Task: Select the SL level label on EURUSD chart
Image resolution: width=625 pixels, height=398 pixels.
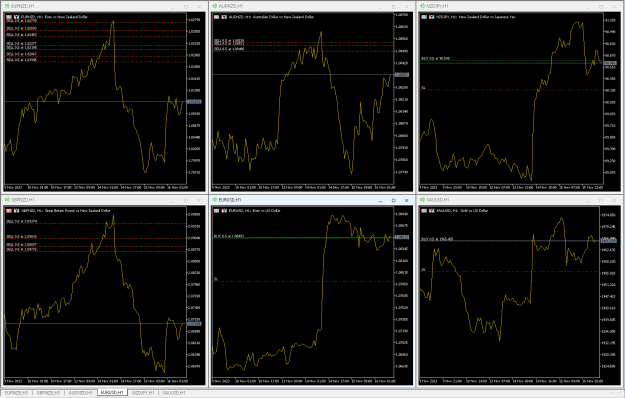Action: (216, 279)
